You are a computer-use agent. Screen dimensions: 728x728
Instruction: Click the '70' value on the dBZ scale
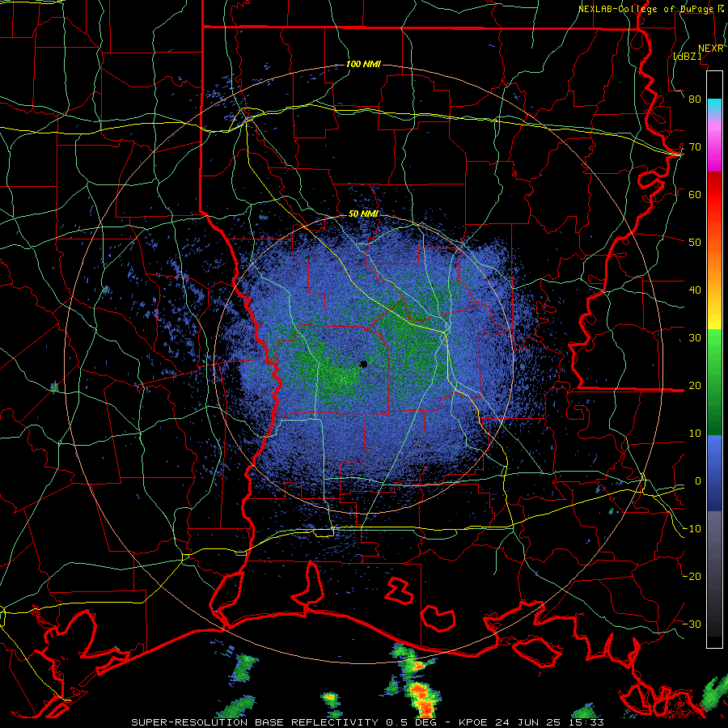click(x=695, y=146)
